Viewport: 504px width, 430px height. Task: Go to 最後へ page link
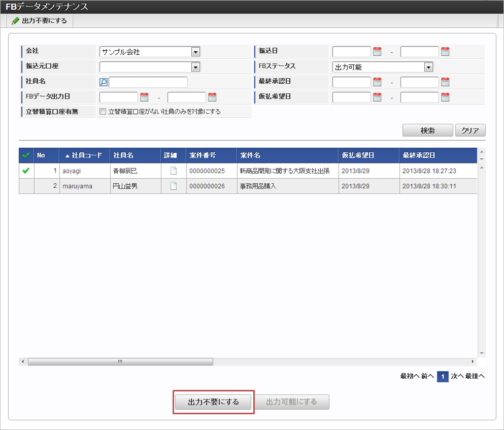click(475, 376)
